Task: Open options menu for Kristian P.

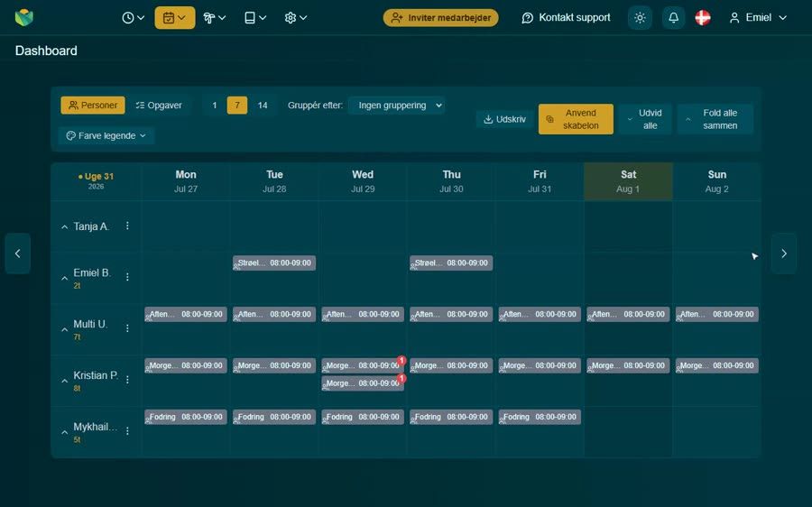Action: 127,380
